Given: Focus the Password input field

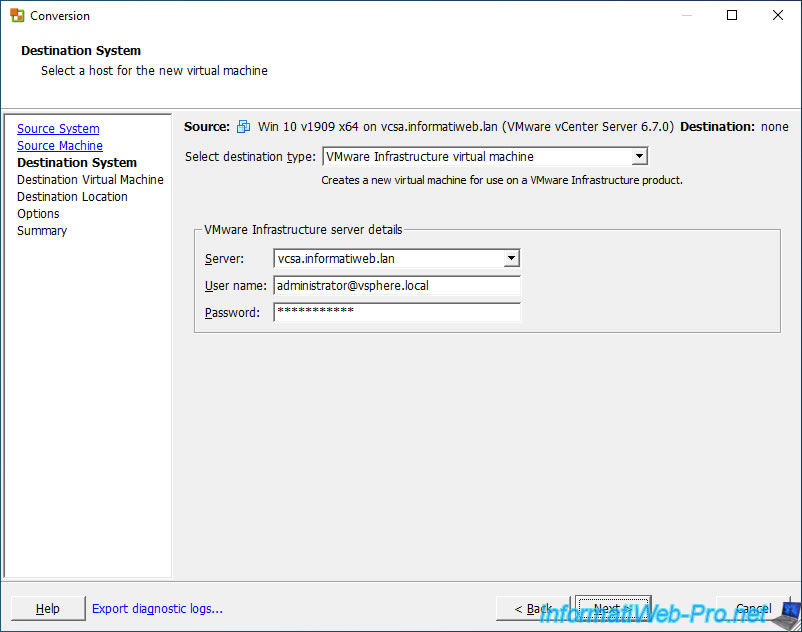Looking at the screenshot, I should pyautogui.click(x=397, y=312).
